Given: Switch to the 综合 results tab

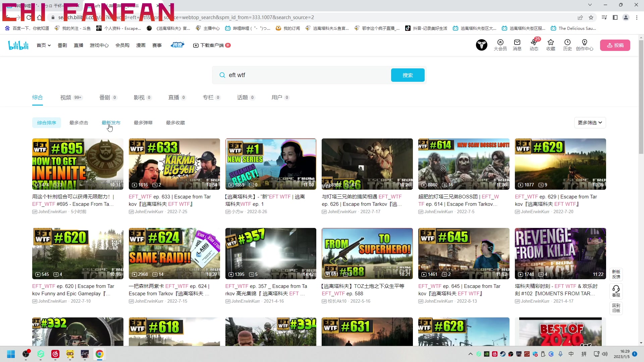Looking at the screenshot, I should (38, 98).
